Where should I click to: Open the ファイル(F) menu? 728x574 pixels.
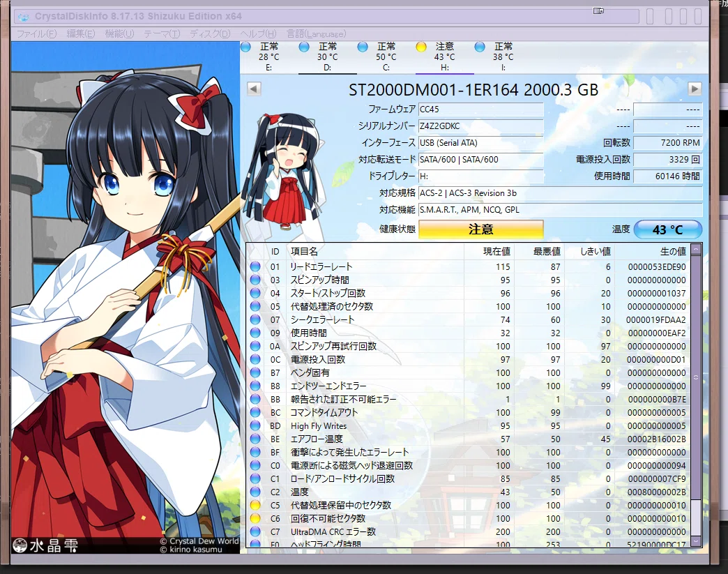pos(37,34)
